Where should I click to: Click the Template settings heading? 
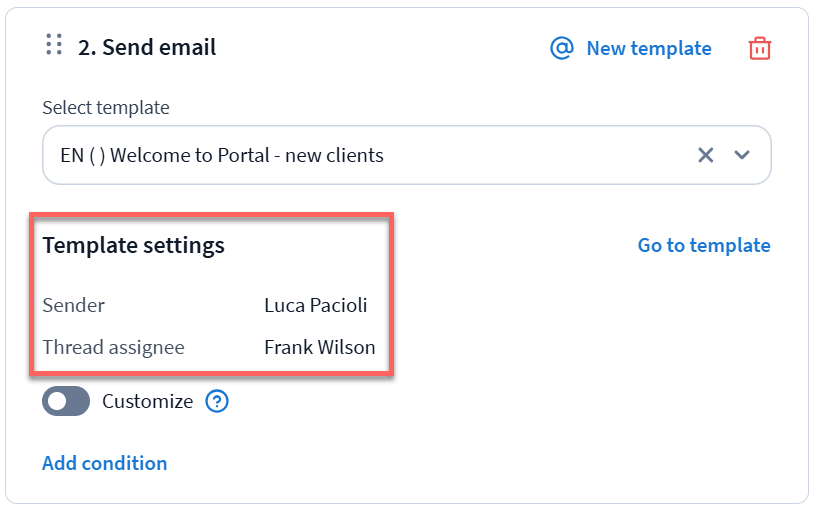(133, 245)
